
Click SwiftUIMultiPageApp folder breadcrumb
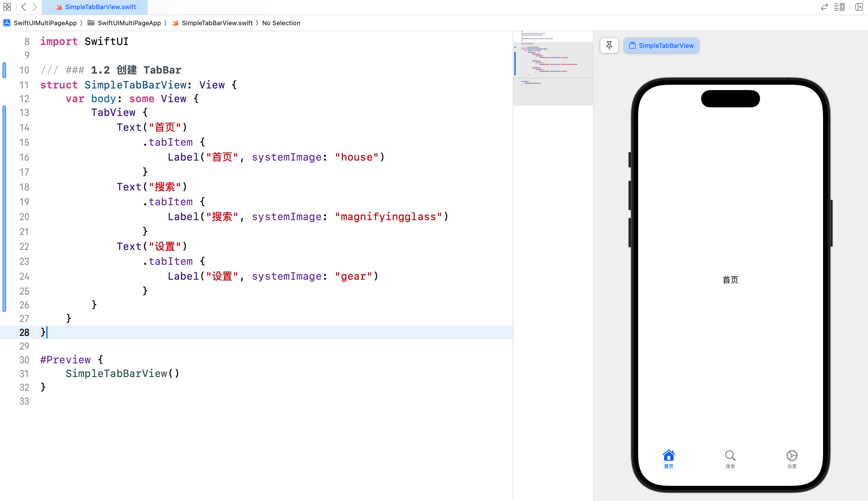point(124,23)
